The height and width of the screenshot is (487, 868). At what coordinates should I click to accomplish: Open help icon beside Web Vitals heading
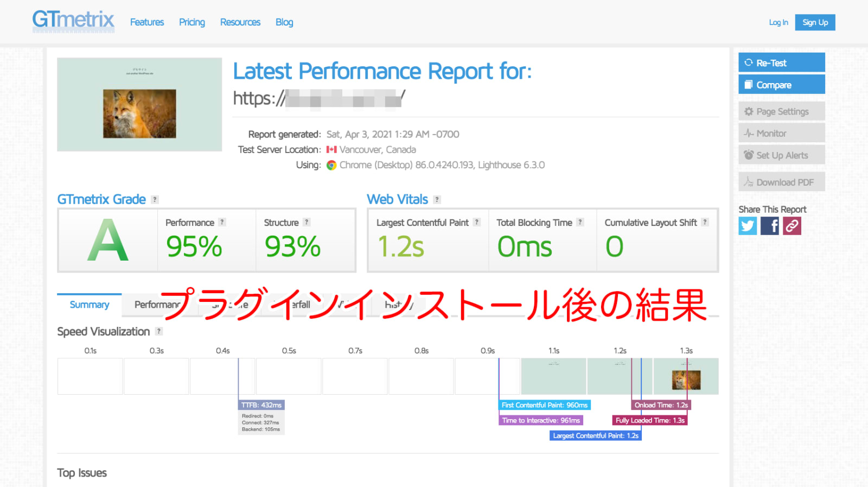[x=437, y=200]
